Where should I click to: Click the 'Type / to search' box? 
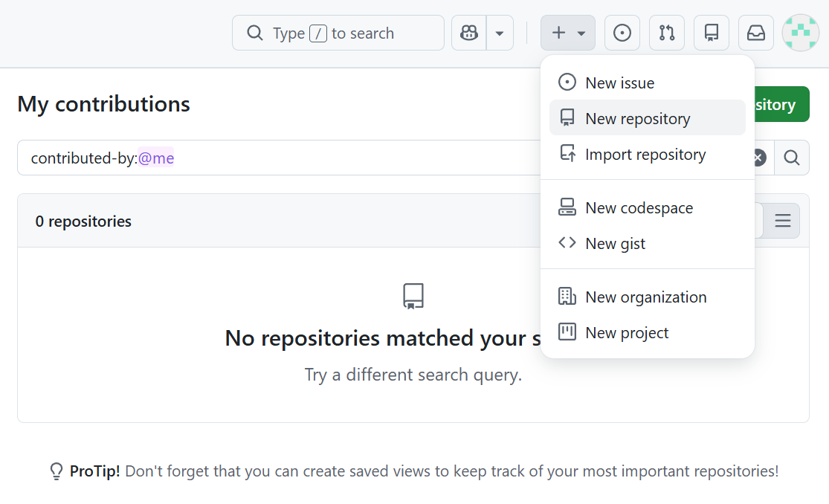coord(338,33)
